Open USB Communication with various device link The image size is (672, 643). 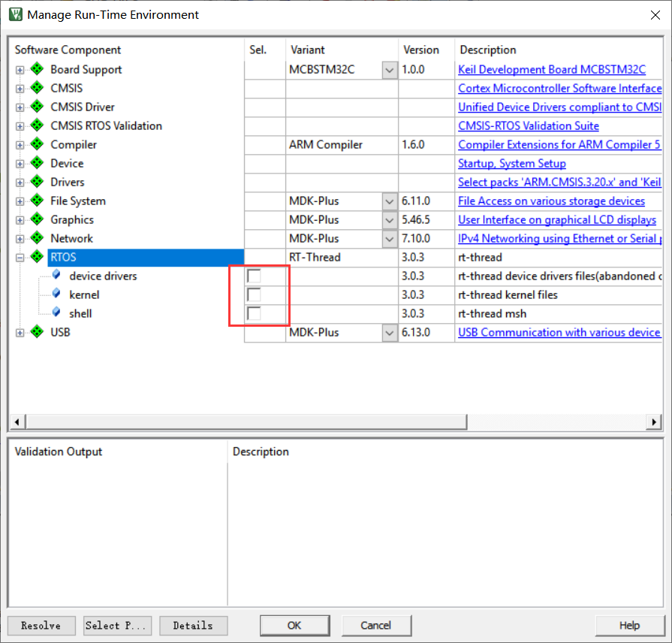pos(559,332)
